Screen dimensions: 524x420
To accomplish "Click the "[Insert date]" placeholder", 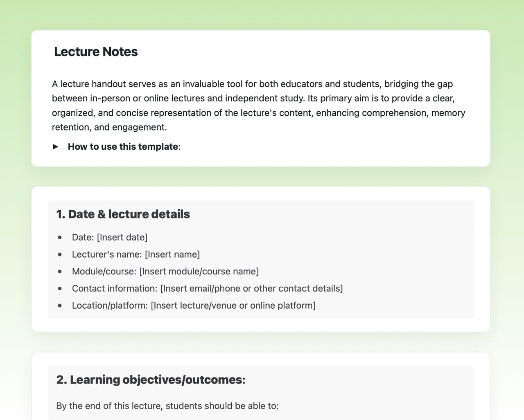I will pos(122,237).
